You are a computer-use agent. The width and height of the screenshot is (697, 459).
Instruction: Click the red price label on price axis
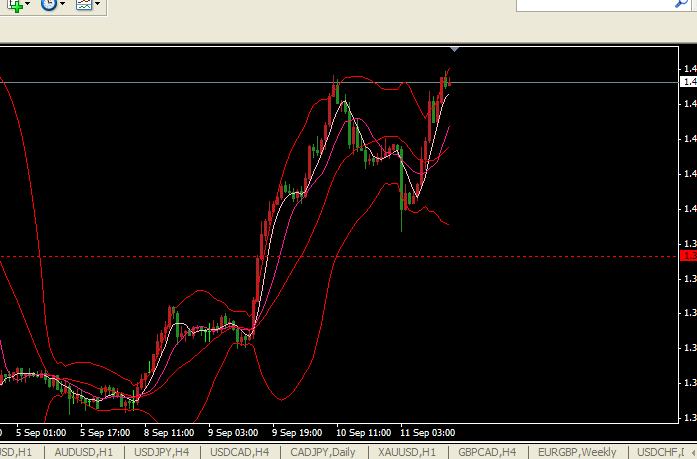pyautogui.click(x=689, y=256)
